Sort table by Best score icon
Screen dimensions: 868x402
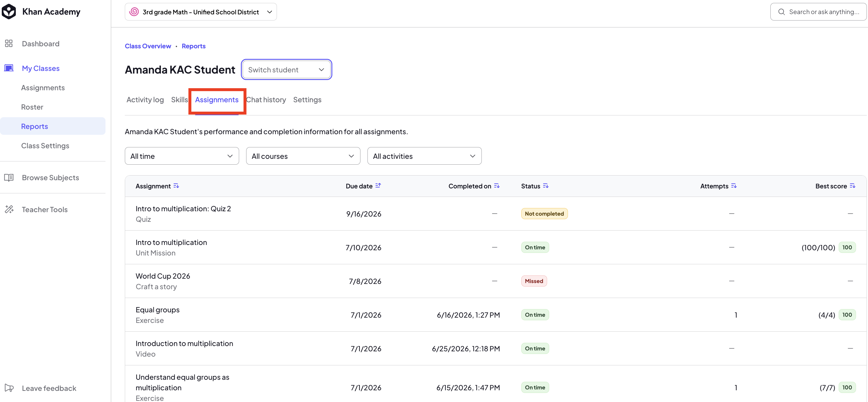point(852,186)
